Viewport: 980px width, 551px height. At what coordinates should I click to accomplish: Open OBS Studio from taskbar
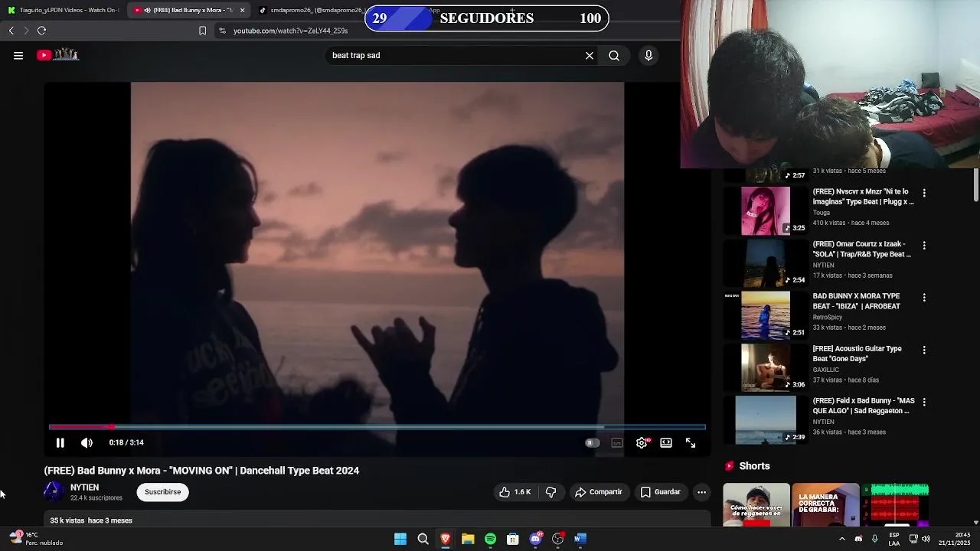coord(558,539)
